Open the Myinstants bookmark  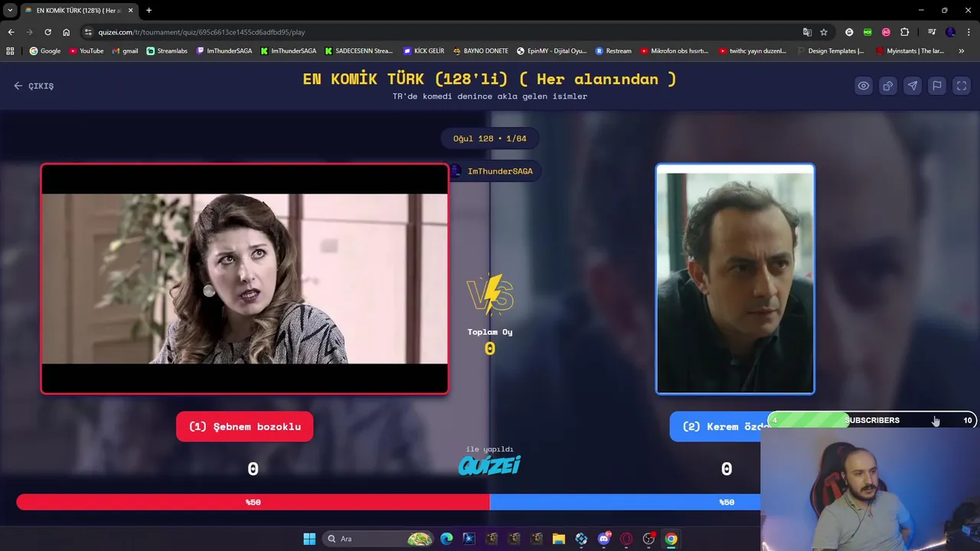coord(910,51)
